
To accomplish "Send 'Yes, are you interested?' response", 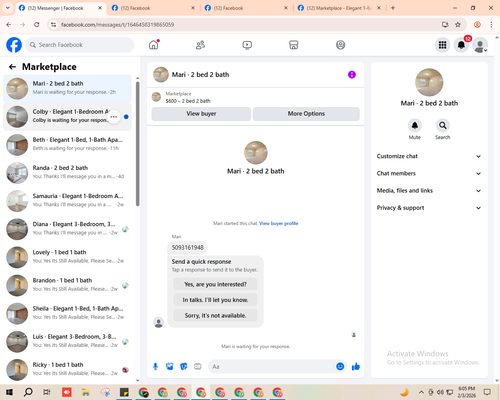I will pos(215,284).
